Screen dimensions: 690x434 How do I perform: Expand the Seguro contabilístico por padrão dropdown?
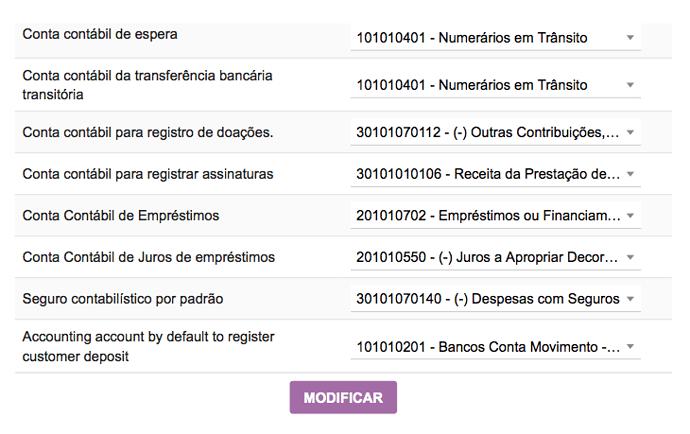point(495,299)
